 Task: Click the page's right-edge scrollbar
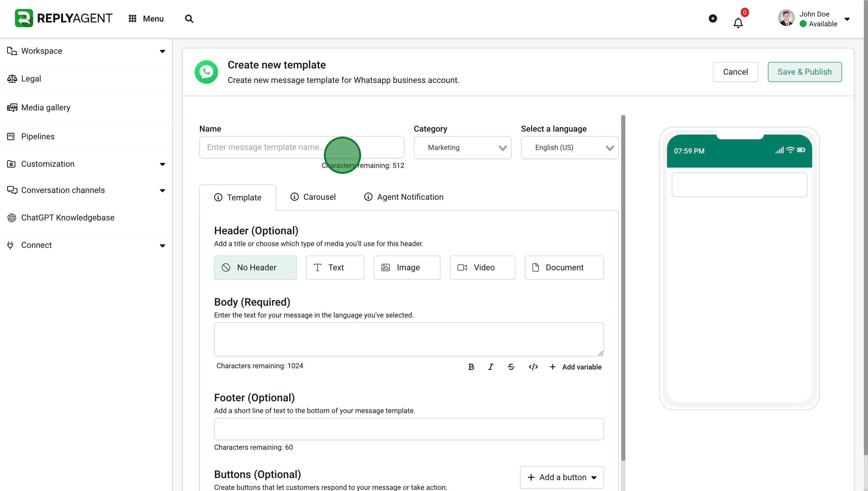click(x=865, y=228)
